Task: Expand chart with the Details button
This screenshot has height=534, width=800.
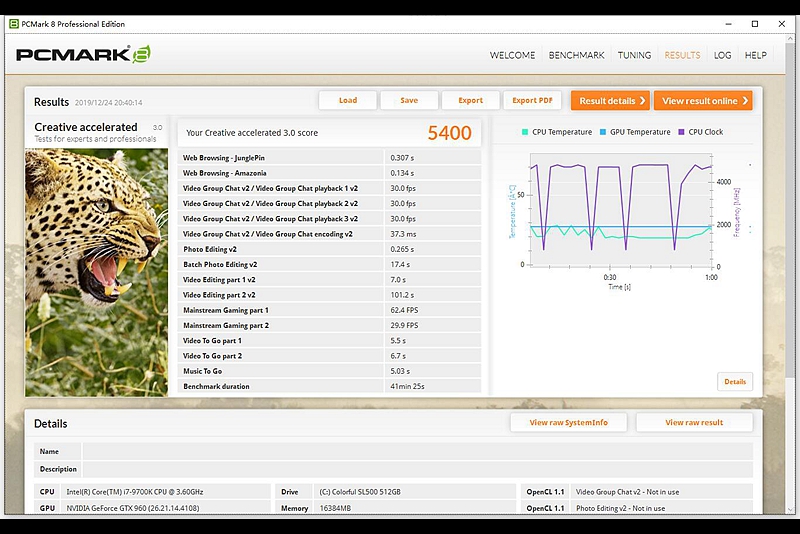Action: 735,382
